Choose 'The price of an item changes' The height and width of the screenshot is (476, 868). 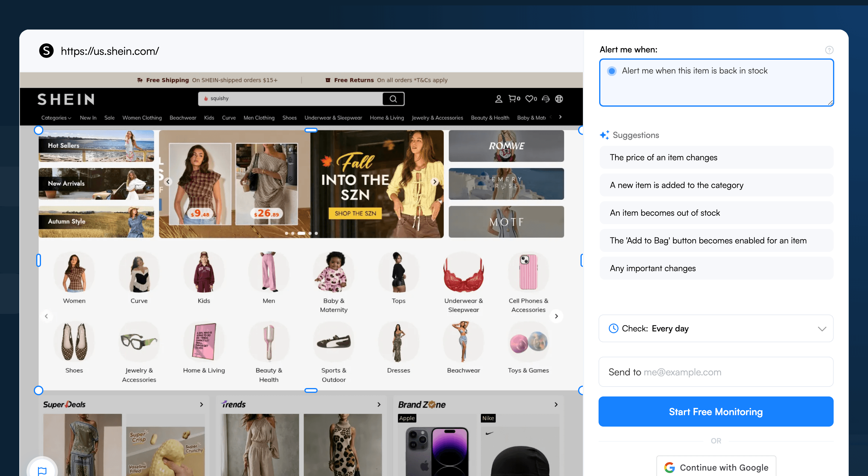click(x=716, y=157)
